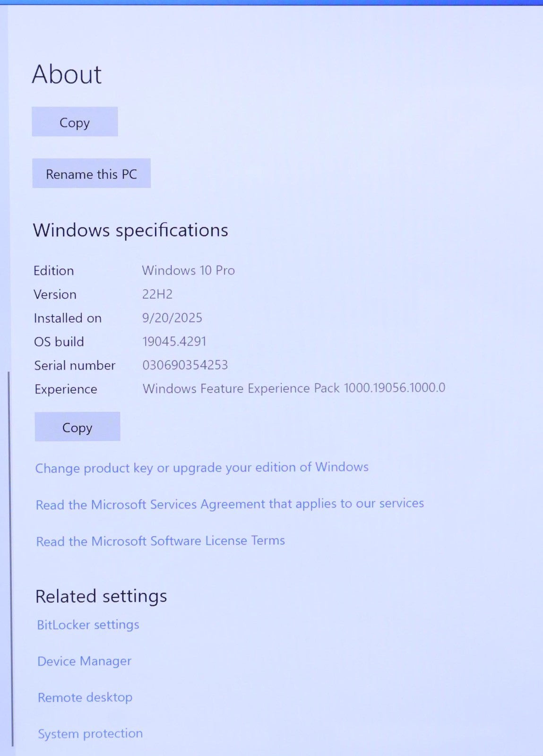Select the OS build number 19045.4291
The width and height of the screenshot is (543, 756).
click(x=174, y=342)
